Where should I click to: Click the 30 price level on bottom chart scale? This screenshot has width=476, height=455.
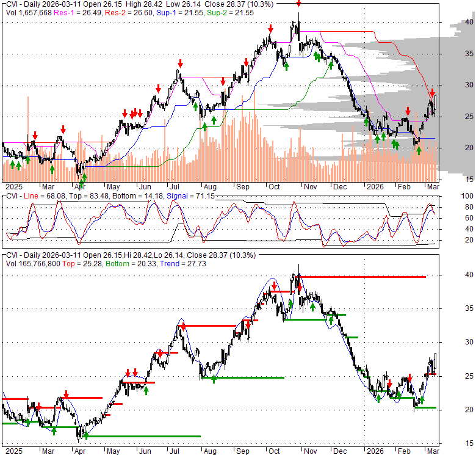pos(469,342)
